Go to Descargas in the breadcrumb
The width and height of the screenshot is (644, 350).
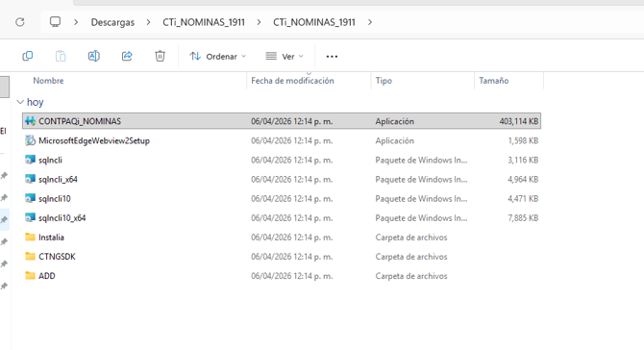(x=112, y=22)
